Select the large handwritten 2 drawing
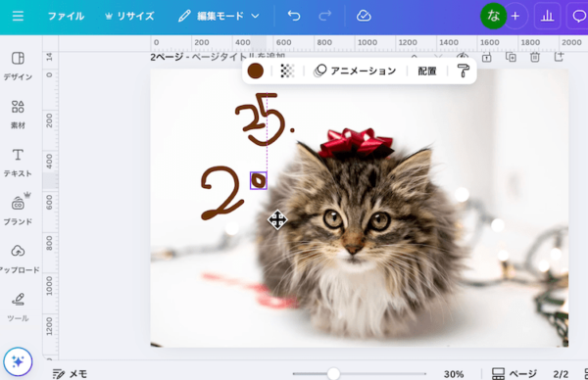The image size is (588, 380). 222,193
